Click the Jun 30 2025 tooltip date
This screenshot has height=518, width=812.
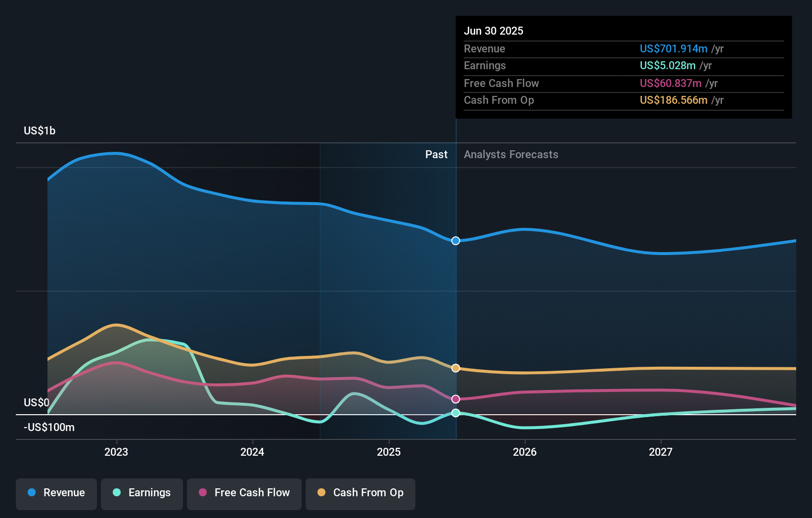(494, 31)
